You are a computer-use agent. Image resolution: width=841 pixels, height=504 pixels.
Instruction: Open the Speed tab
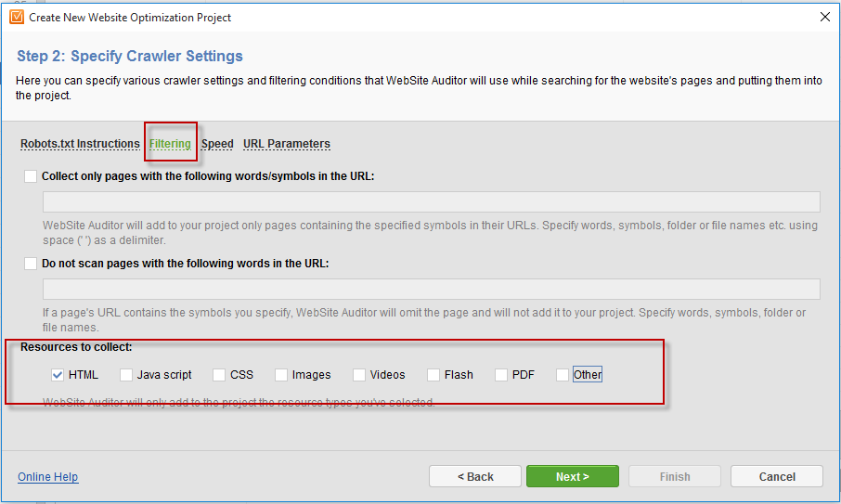pyautogui.click(x=217, y=144)
